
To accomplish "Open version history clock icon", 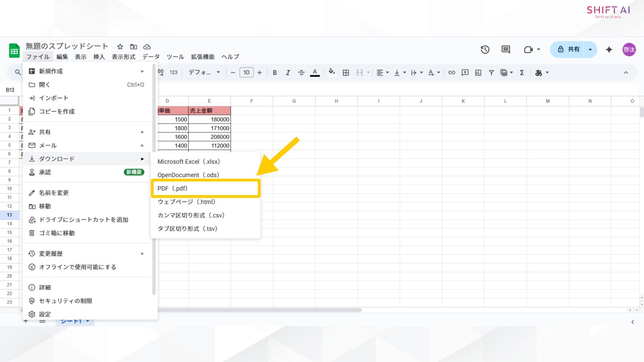I will 485,50.
